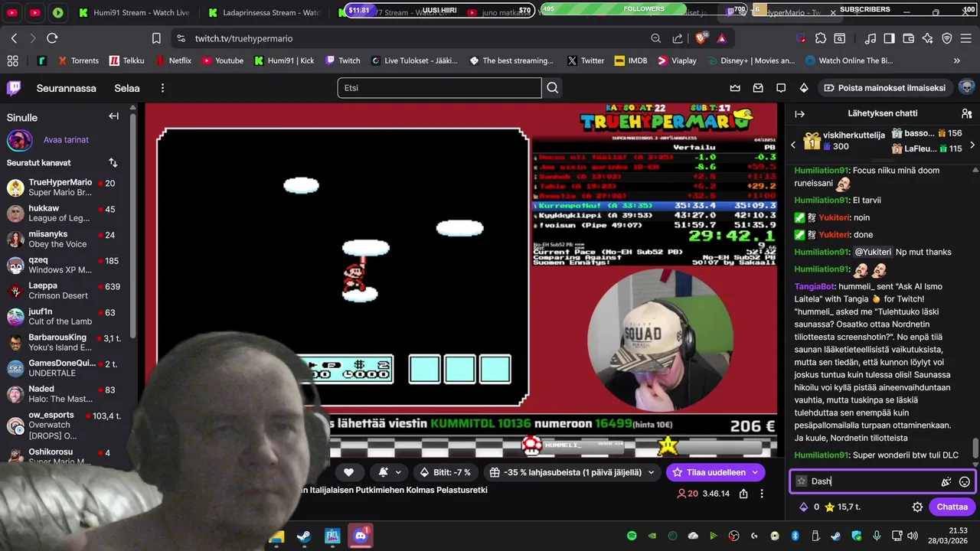The height and width of the screenshot is (551, 980).
Task: Open Twitch nav more options dots
Action: click(x=162, y=88)
